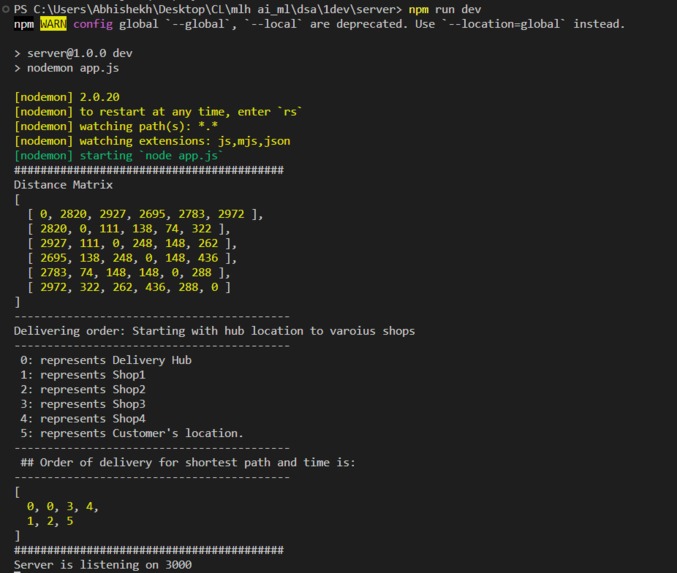
Task: Click '5: represents Customer's location' line
Action: (132, 433)
